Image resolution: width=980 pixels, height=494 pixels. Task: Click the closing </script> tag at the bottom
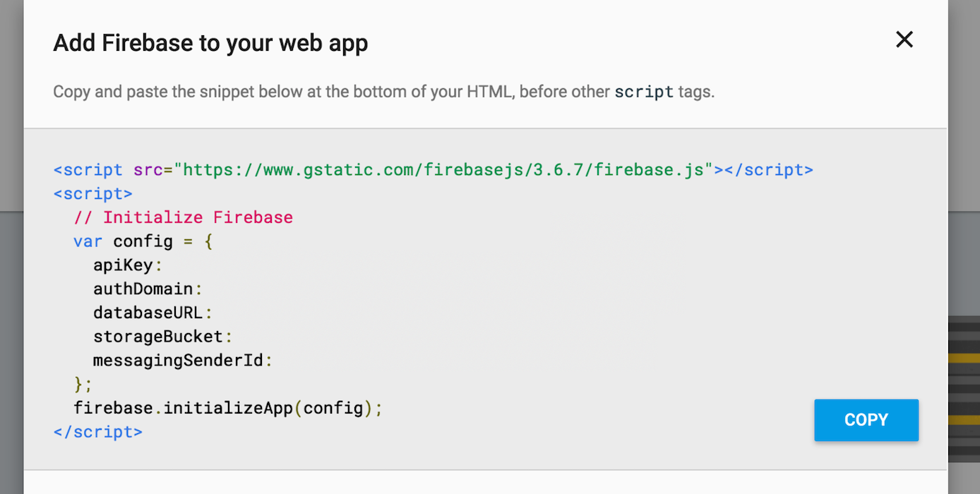[x=98, y=432]
